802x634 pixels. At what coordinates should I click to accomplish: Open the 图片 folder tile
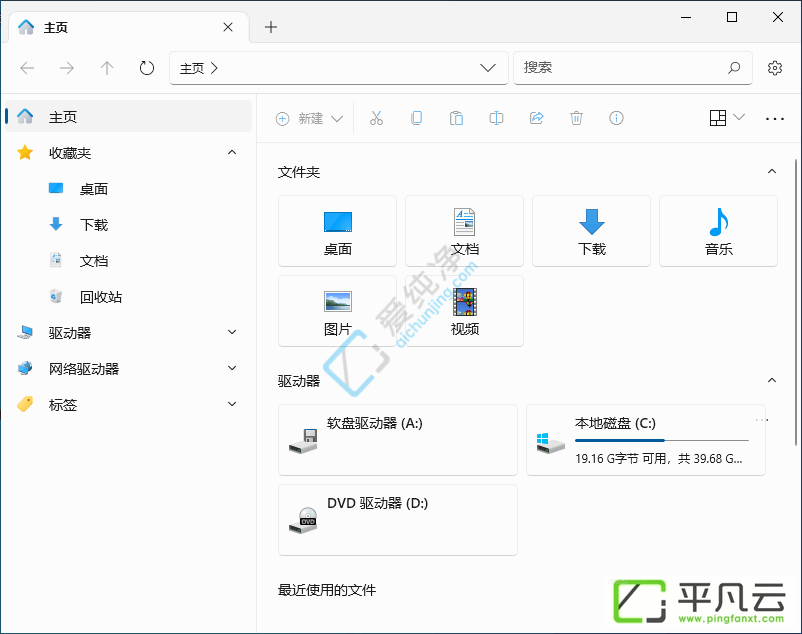tap(338, 311)
